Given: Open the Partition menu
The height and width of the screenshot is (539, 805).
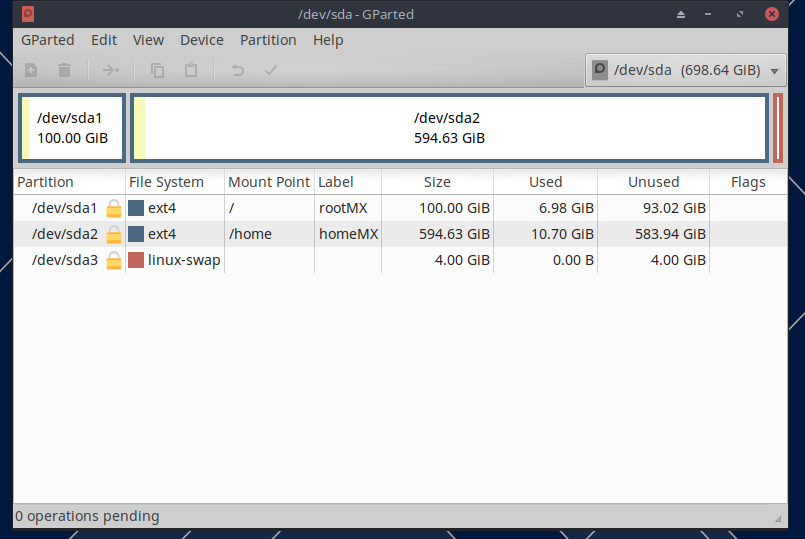Looking at the screenshot, I should tap(268, 40).
